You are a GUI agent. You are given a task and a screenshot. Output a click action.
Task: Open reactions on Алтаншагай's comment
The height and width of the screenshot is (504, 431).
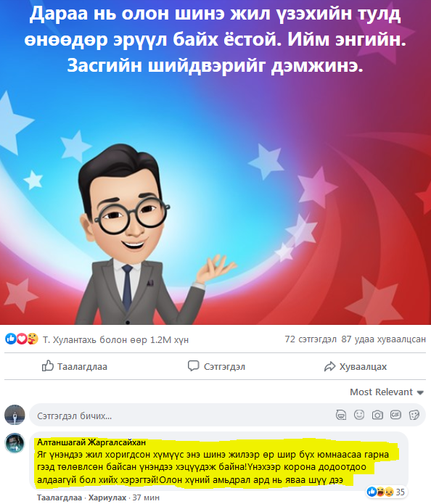point(385,492)
